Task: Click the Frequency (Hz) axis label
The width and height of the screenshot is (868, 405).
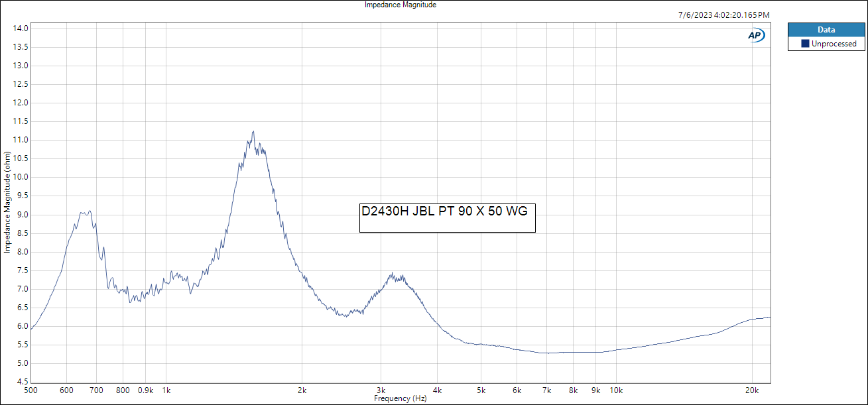Action: tap(400, 399)
